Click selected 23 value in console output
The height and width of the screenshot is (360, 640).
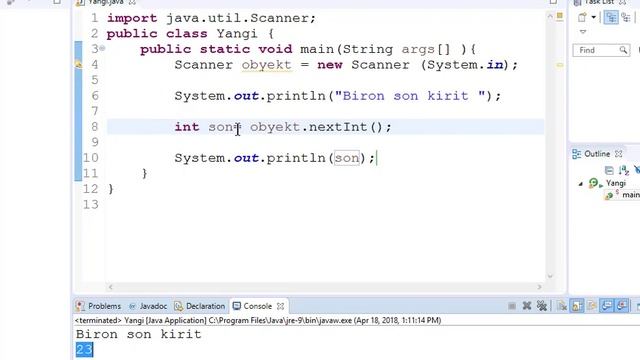(x=84, y=350)
